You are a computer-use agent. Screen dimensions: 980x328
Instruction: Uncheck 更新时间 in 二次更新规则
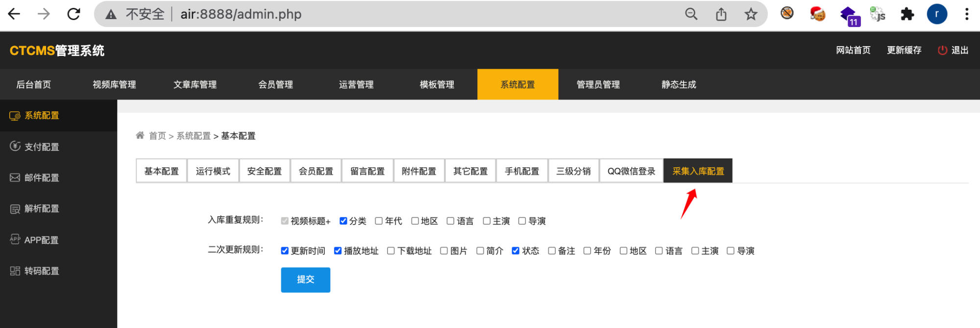click(285, 251)
